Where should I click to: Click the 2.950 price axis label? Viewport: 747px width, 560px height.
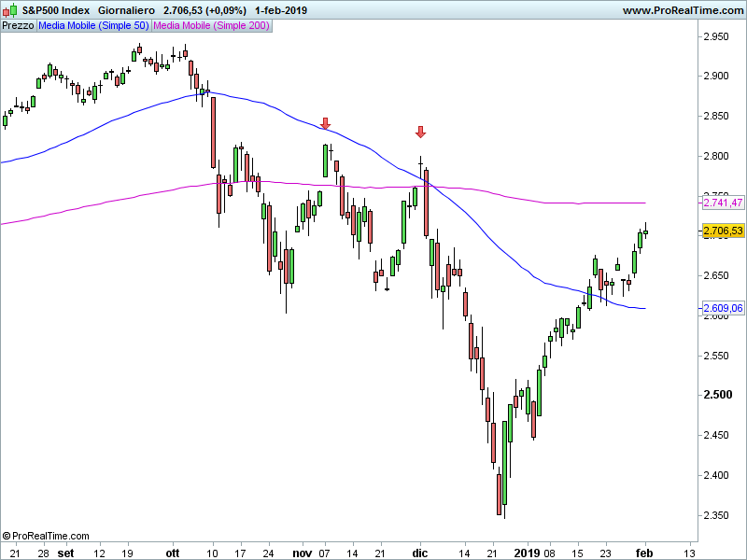pos(716,36)
